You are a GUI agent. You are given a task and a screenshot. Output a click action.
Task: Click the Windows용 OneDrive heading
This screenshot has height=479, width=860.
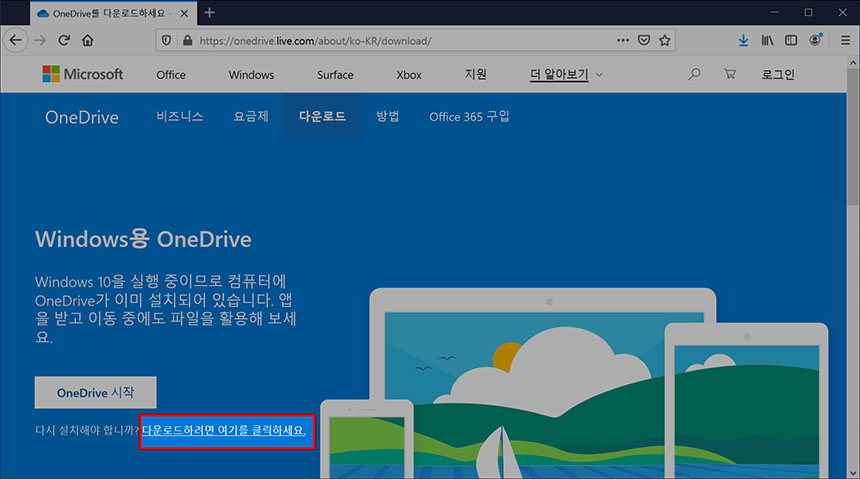(x=143, y=239)
